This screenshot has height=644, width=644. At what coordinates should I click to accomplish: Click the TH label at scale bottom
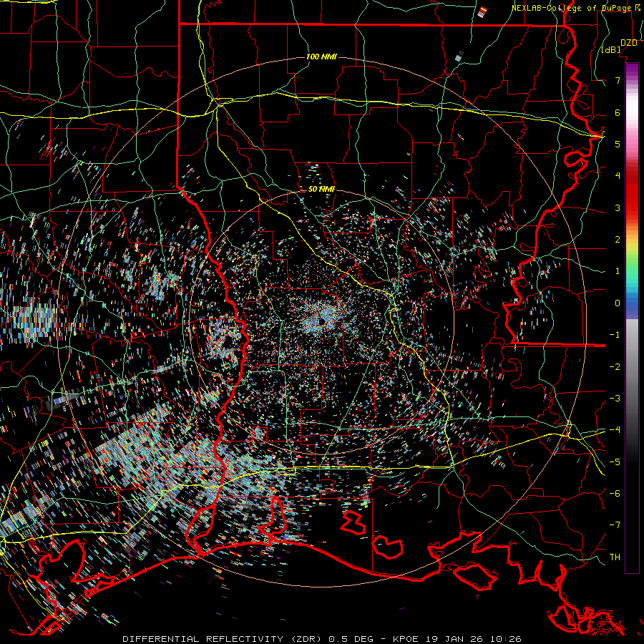coord(615,557)
